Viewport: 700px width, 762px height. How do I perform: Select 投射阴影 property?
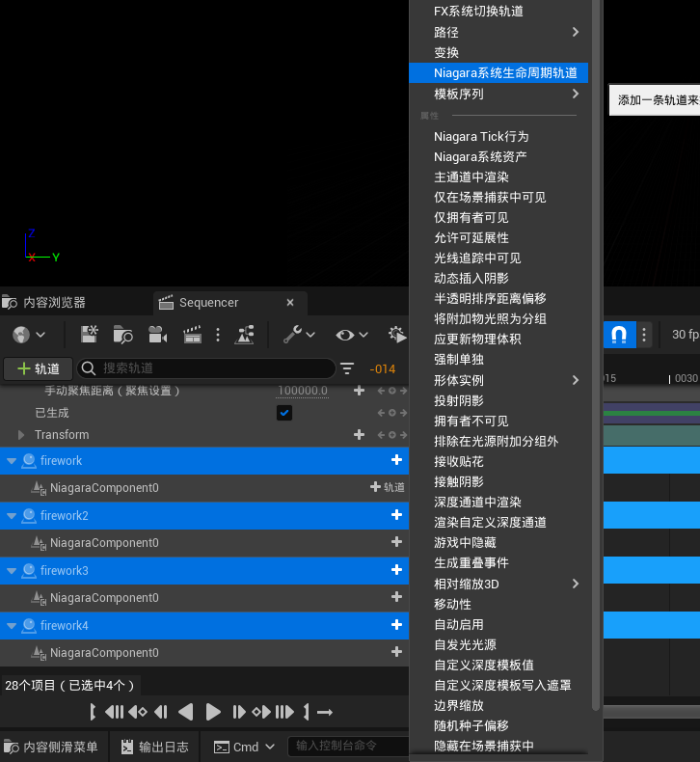[498, 400]
